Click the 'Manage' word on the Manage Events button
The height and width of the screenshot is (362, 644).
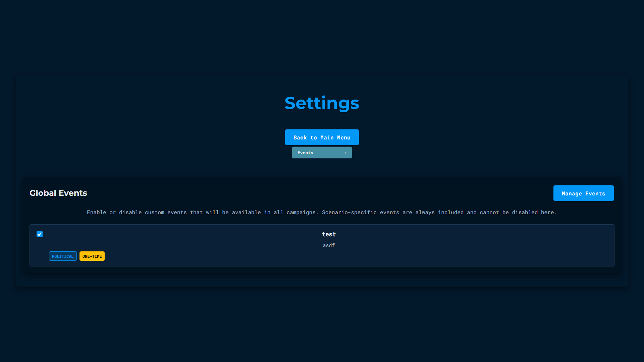pyautogui.click(x=572, y=194)
